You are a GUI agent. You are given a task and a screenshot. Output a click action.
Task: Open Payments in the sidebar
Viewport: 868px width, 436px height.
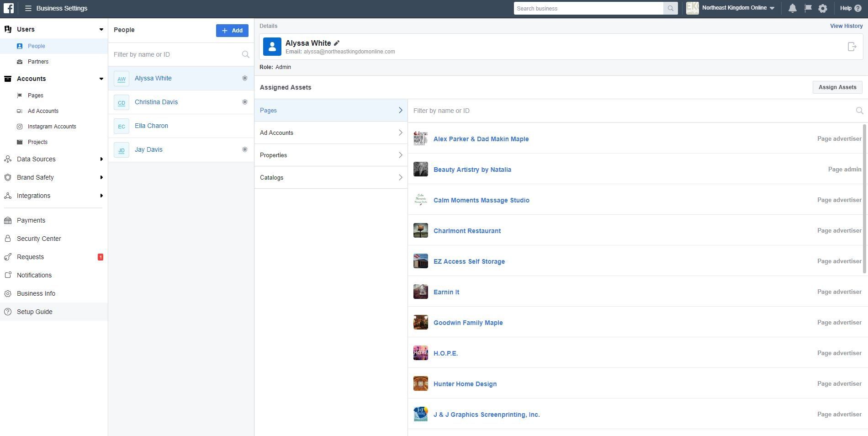pos(54,220)
